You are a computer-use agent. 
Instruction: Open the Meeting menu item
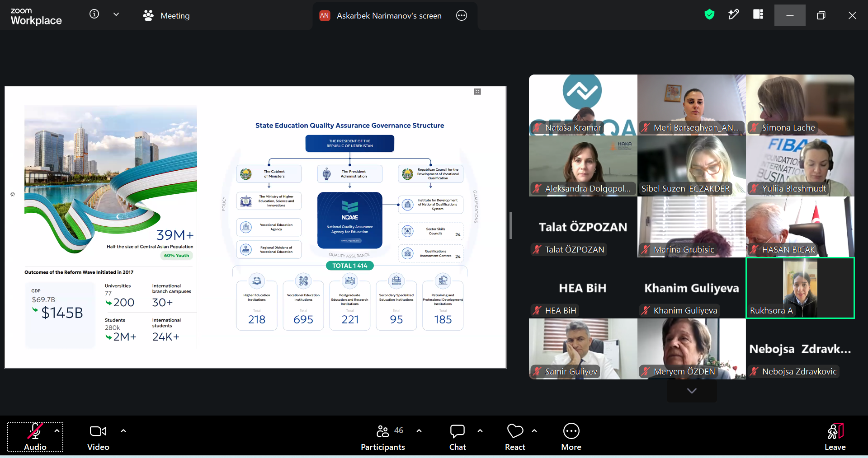pyautogui.click(x=166, y=15)
